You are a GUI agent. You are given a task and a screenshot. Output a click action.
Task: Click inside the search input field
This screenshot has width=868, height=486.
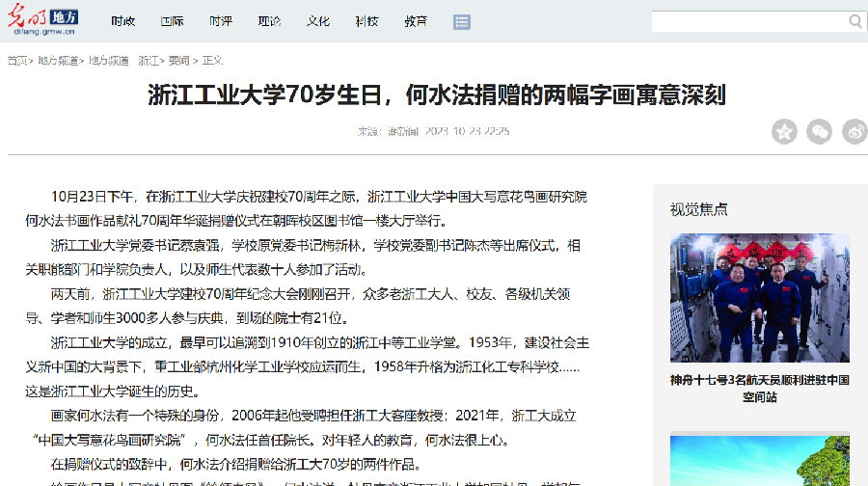pyautogui.click(x=747, y=21)
